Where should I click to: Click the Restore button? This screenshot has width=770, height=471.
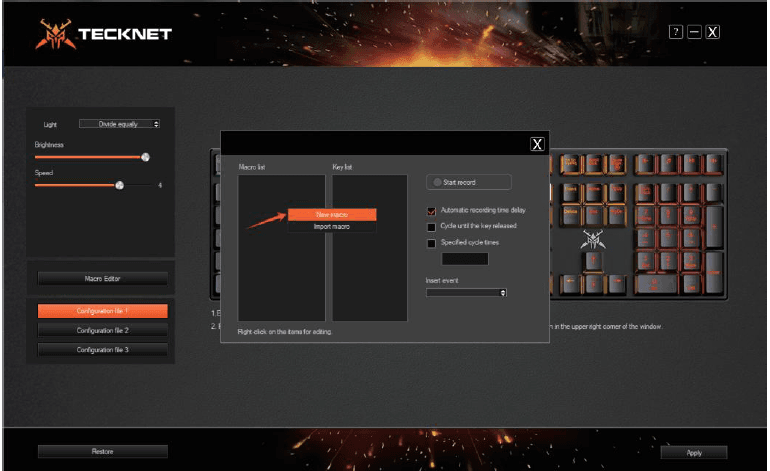[x=102, y=452]
